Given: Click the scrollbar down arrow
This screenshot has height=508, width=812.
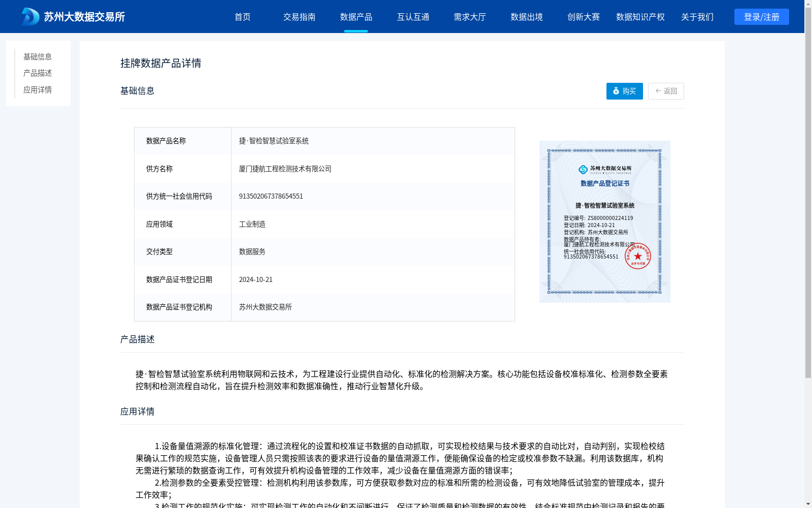Looking at the screenshot, I should 808,504.
